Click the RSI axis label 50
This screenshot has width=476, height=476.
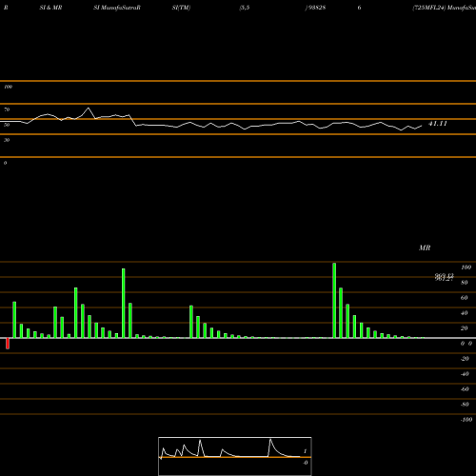pos(7,125)
